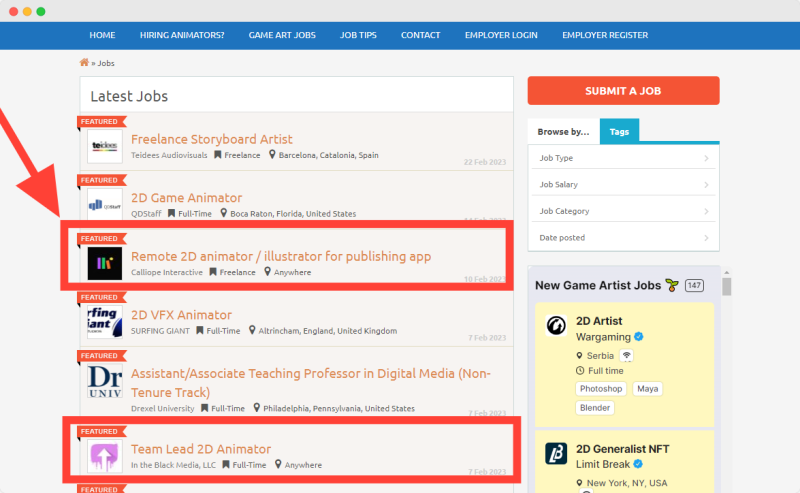This screenshot has width=800, height=493.
Task: Click the bookmark icon in the SURFING GIANT row
Action: coord(199,330)
